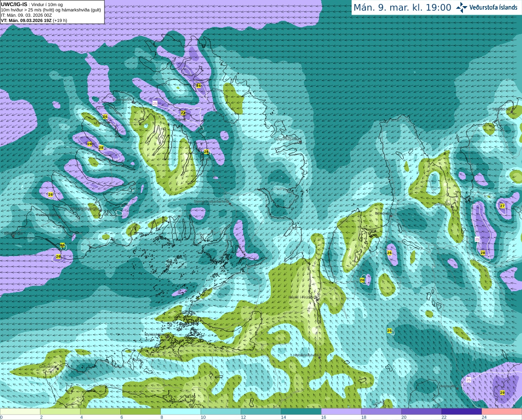Click the Gjögurflugvöllur station label
This screenshot has height=420, width=522.
287,139
